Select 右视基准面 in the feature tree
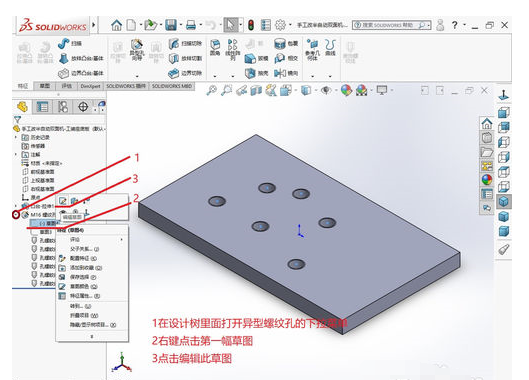Viewport: 529px width, 380px height. pos(38,189)
